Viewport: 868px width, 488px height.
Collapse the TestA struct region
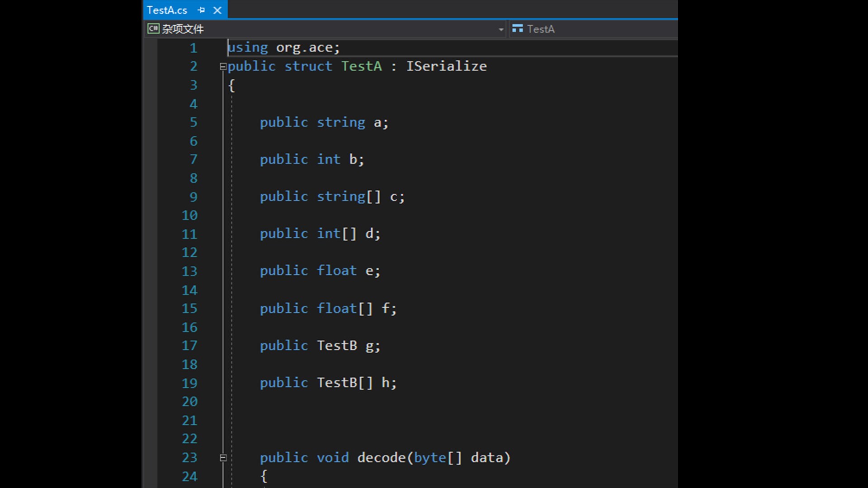[223, 66]
